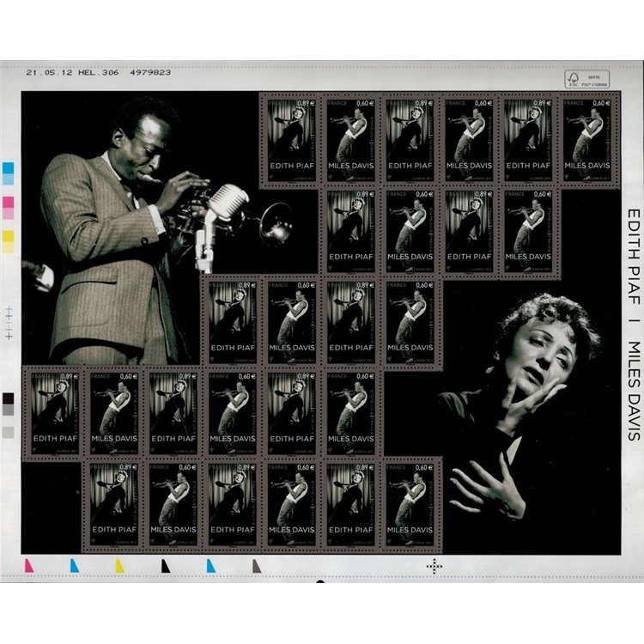Click the black triangle mark at the bottom
The height and width of the screenshot is (644, 644).
[166, 565]
